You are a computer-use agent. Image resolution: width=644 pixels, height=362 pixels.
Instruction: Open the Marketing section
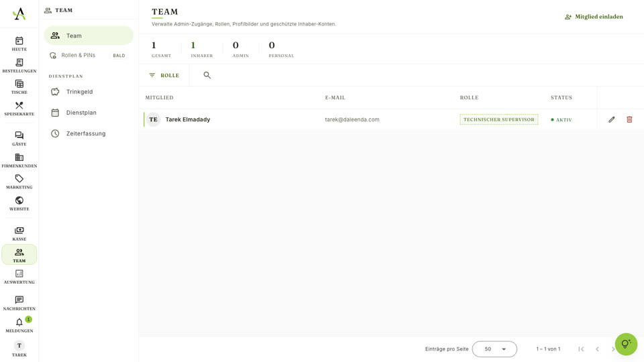tap(19, 182)
